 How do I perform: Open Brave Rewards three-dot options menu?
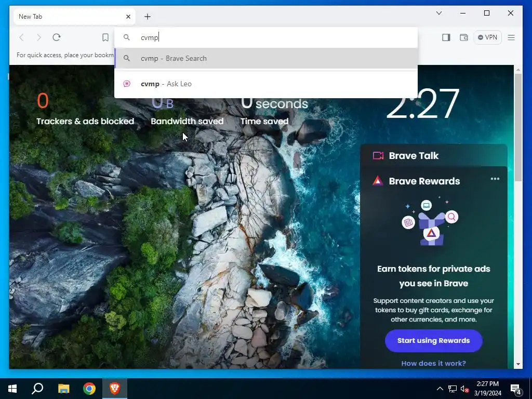click(495, 179)
